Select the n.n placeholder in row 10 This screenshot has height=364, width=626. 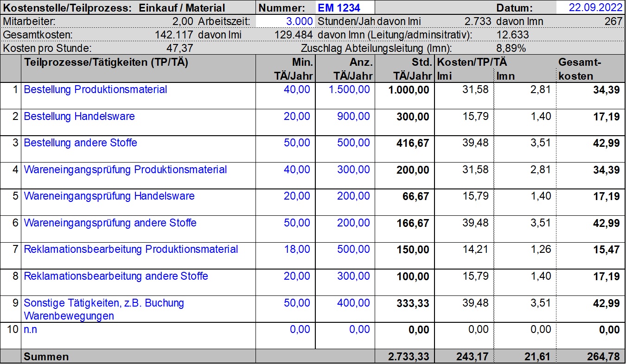30,330
